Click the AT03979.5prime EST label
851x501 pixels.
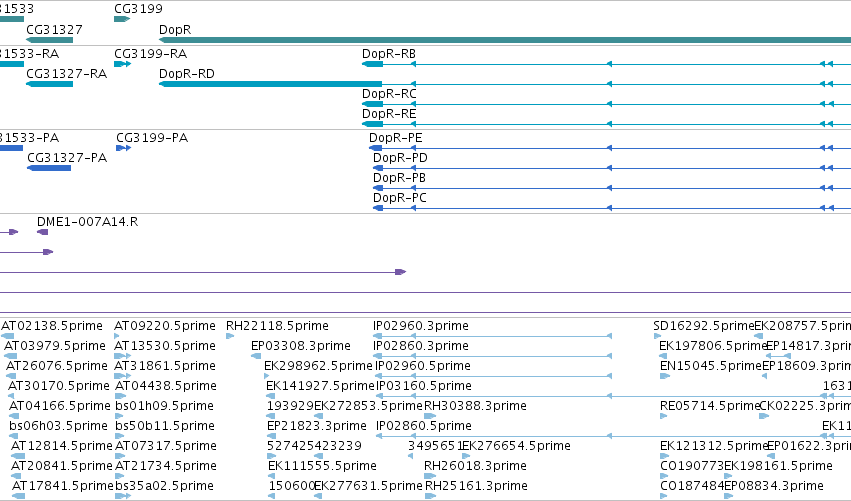tap(55, 346)
